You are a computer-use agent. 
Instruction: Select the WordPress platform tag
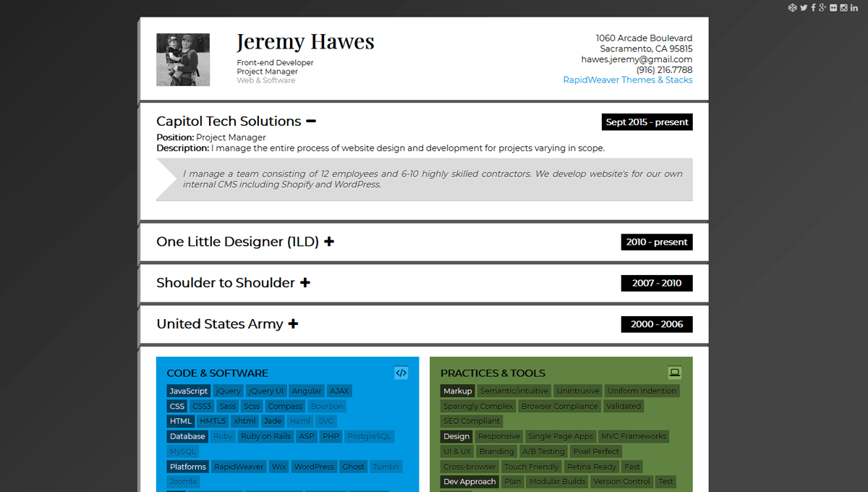point(314,466)
